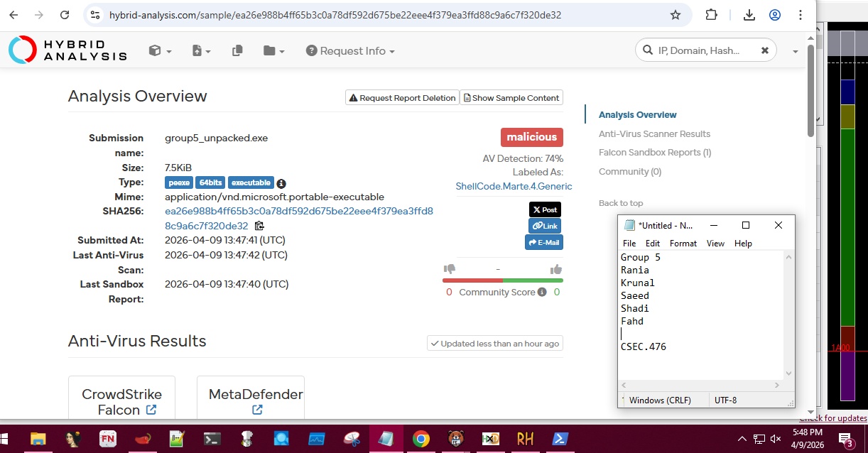
Task: Jump to Anti-Virus Scanner Results section
Action: click(654, 133)
